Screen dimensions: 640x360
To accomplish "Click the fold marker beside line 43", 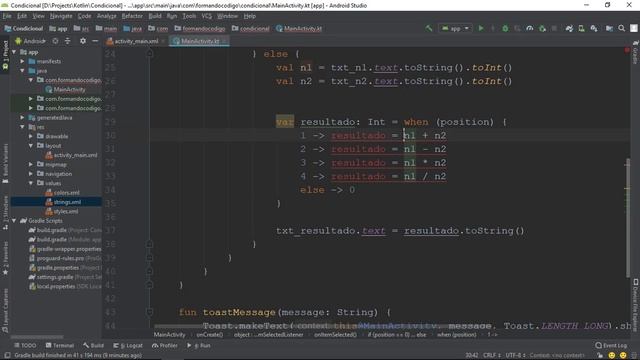I will [x=149, y=312].
